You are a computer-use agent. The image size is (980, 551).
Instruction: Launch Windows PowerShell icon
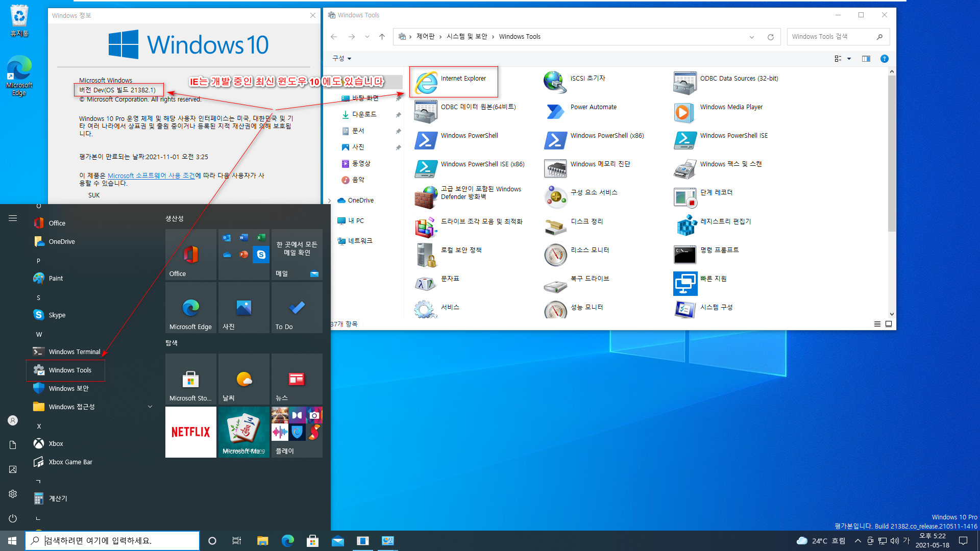(x=426, y=139)
